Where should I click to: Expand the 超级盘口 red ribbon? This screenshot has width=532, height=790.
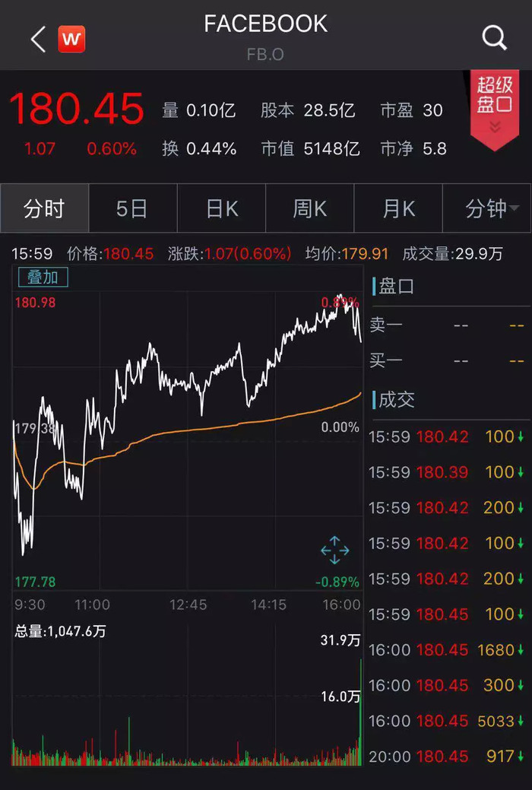click(x=495, y=109)
